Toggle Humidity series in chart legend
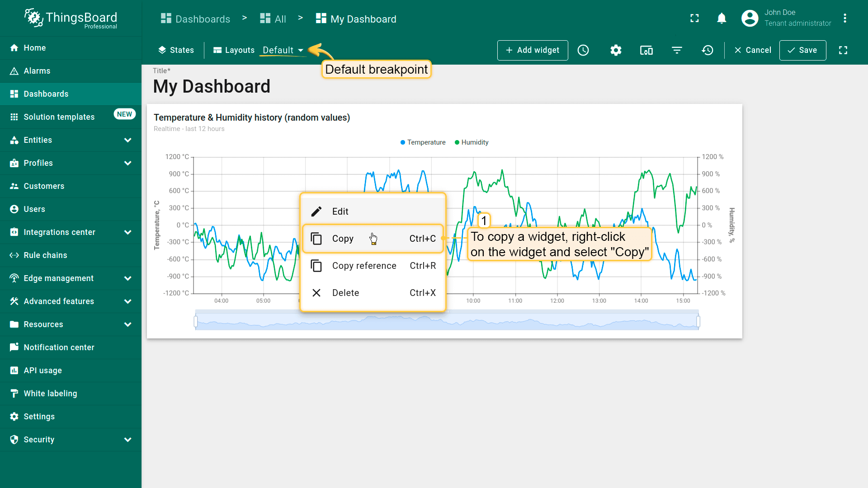This screenshot has width=868, height=488. (472, 142)
